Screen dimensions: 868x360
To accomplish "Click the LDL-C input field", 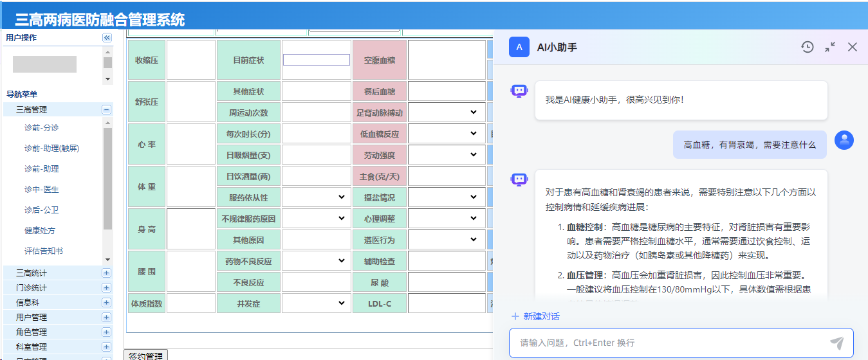I will point(447,303).
